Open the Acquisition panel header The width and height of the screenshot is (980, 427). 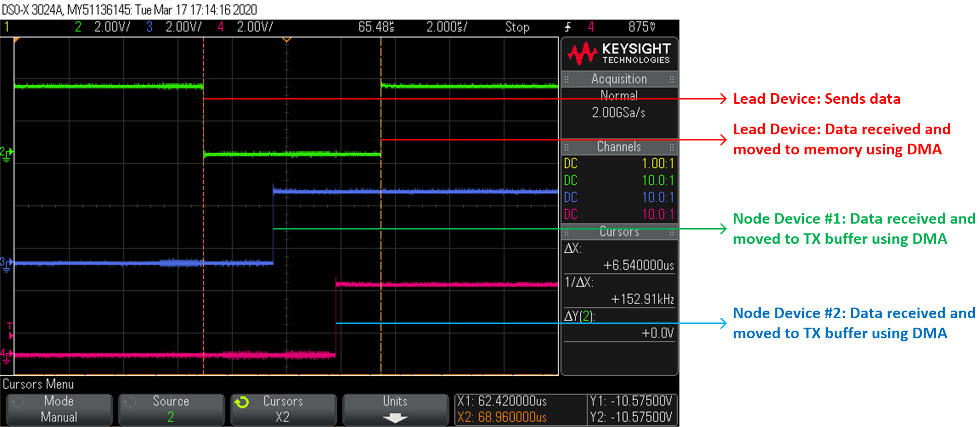click(619, 79)
